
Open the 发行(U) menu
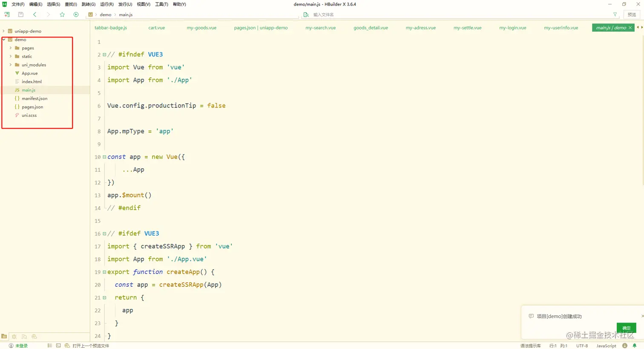(125, 4)
